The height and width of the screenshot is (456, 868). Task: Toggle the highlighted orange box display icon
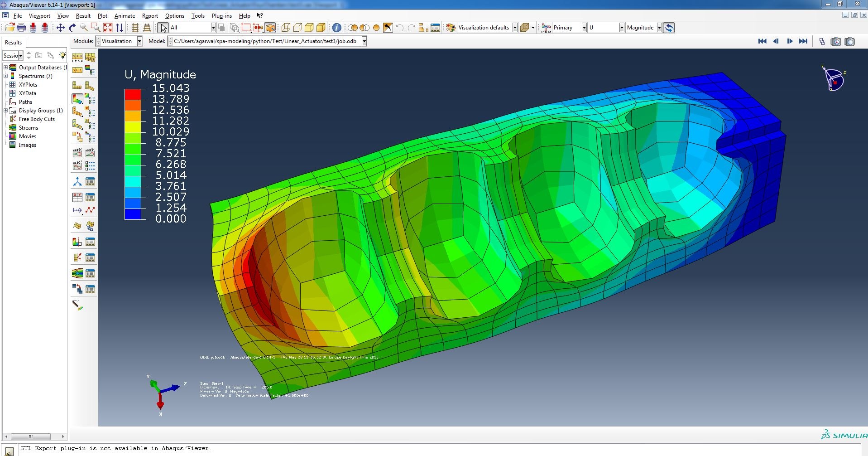click(x=270, y=28)
